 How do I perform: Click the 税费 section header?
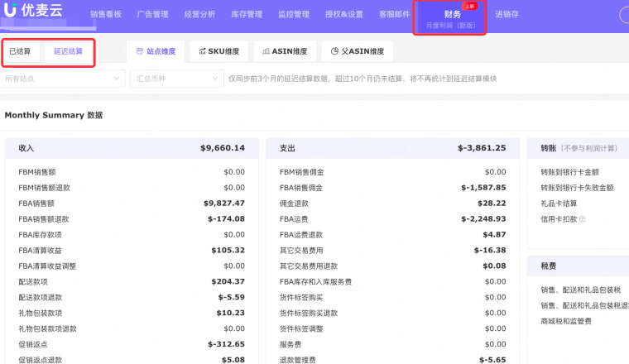pos(549,266)
